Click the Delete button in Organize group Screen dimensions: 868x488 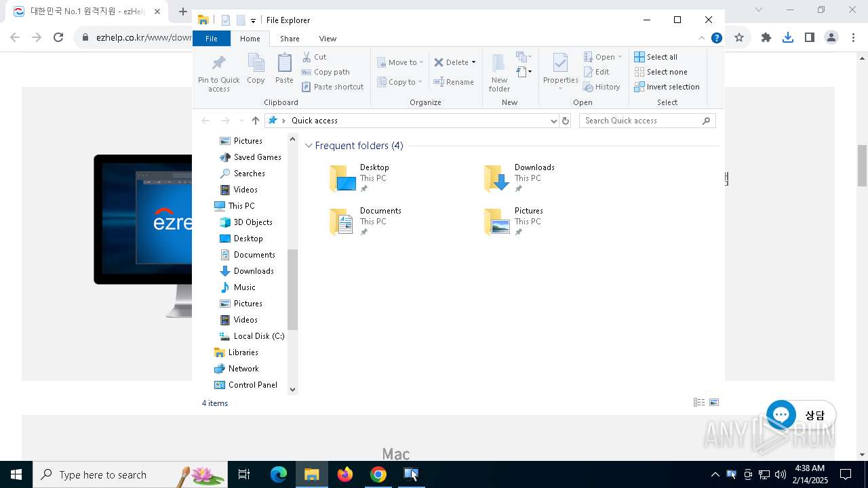[451, 62]
